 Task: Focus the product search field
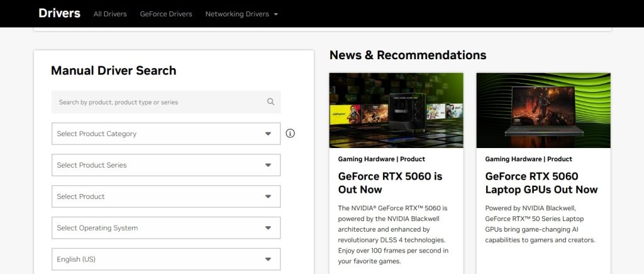click(166, 102)
